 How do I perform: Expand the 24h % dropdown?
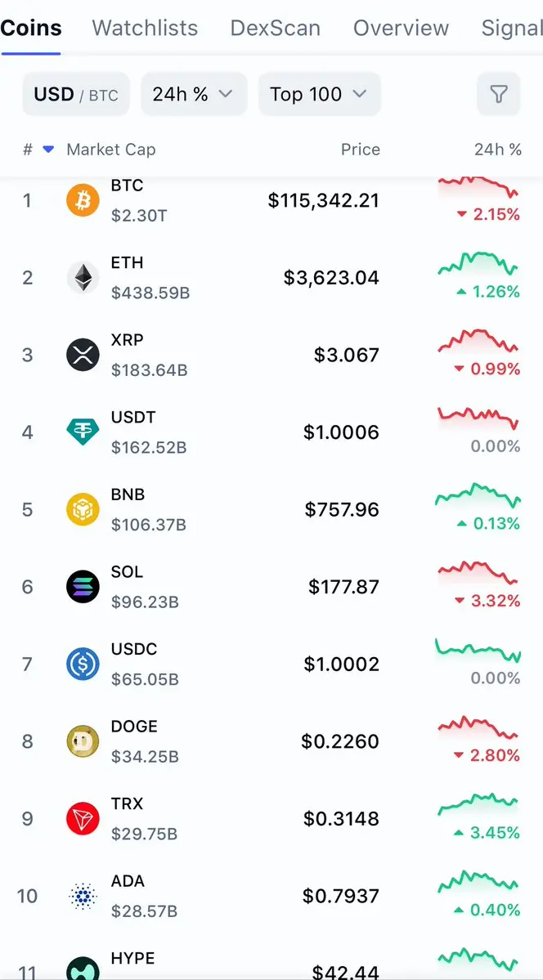click(194, 94)
